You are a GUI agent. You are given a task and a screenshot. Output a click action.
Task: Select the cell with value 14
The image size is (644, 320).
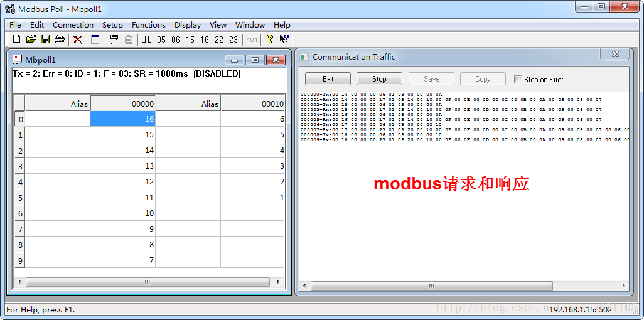(x=123, y=151)
